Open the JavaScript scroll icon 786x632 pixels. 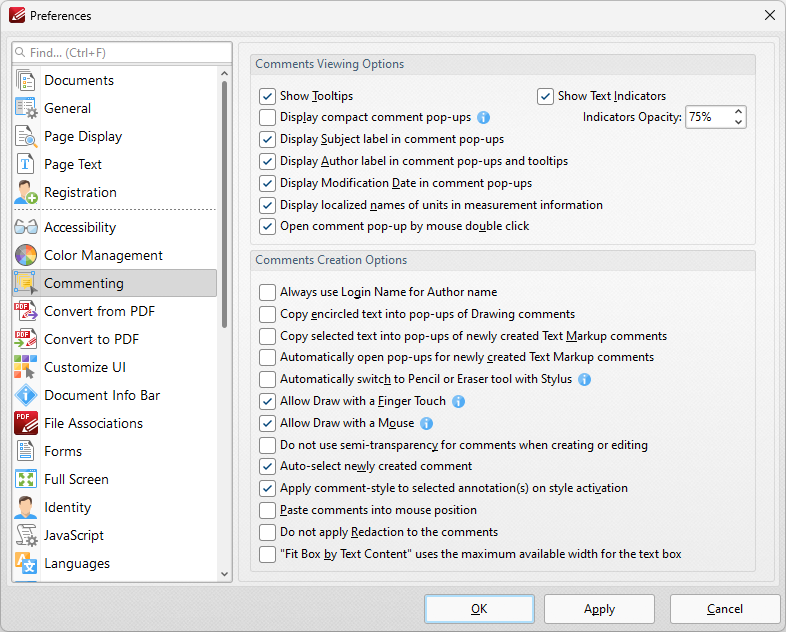[26, 535]
